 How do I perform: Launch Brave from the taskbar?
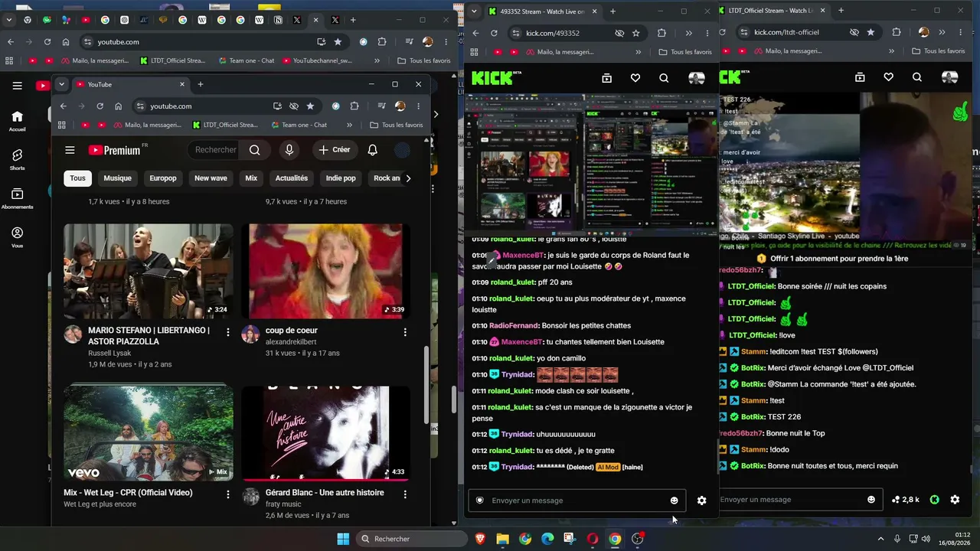480,539
